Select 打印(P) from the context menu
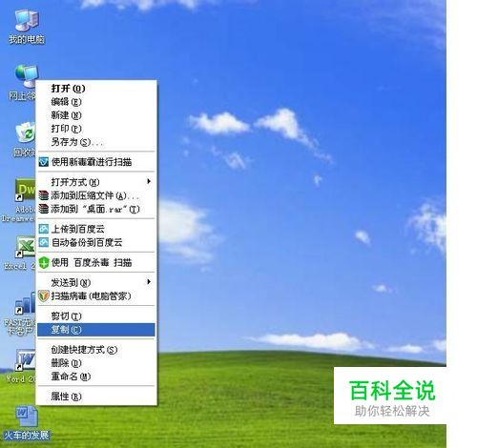Image resolution: width=477 pixels, height=448 pixels. [x=96, y=129]
